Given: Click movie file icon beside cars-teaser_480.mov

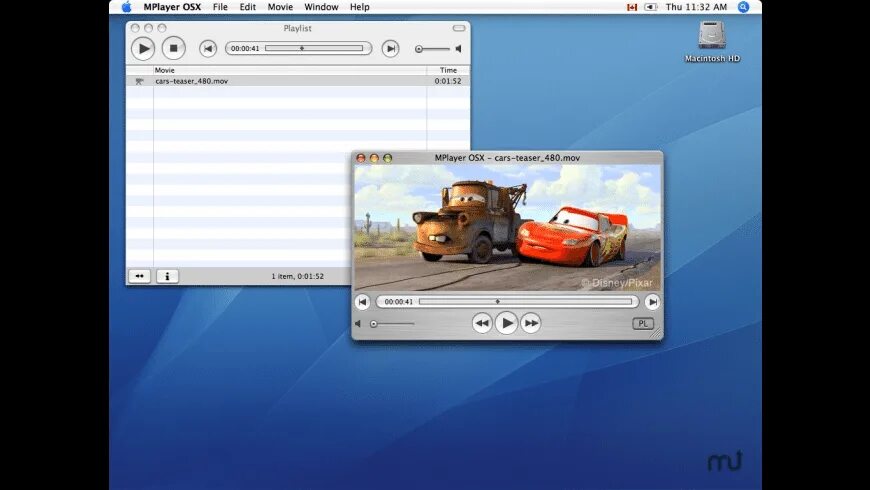Looking at the screenshot, I should (139, 81).
